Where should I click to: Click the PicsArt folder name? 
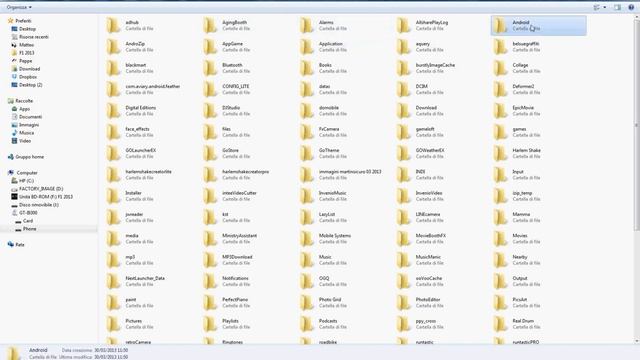[x=520, y=300]
